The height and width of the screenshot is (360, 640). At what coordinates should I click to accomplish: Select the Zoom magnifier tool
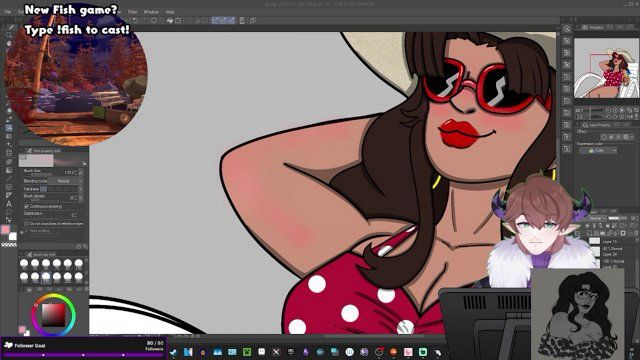coord(9,35)
